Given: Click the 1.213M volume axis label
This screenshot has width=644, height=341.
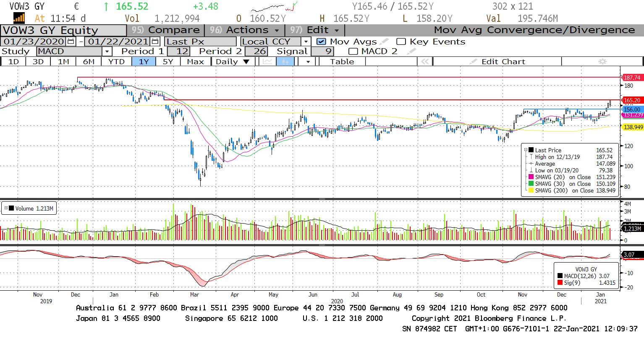Looking at the screenshot, I should [x=632, y=229].
